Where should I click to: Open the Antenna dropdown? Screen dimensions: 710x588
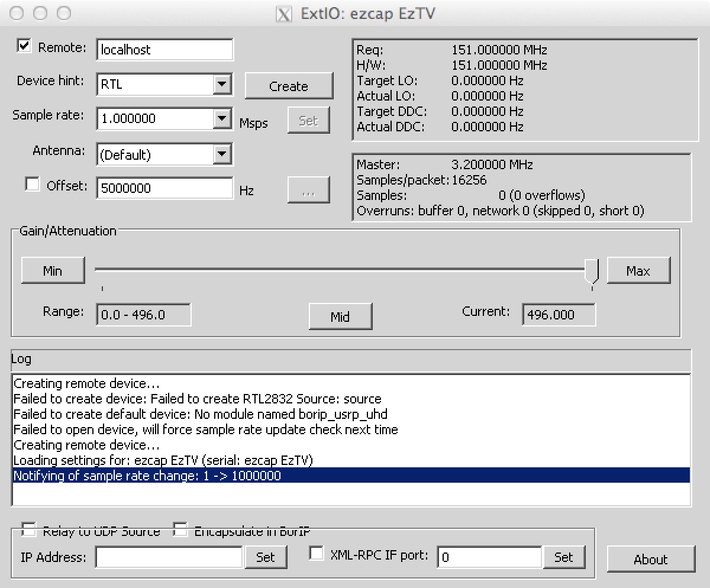pyautogui.click(x=222, y=154)
